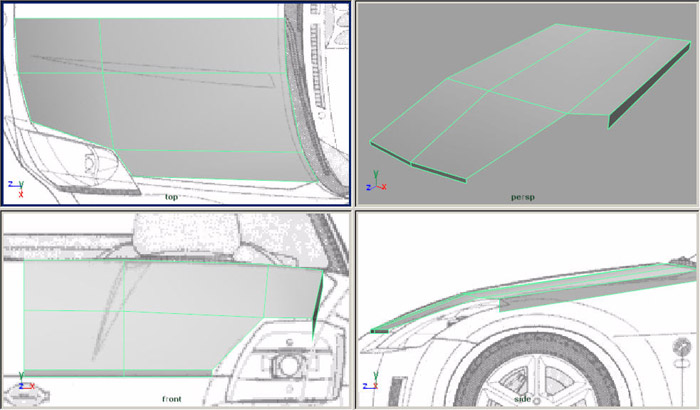
Task: Click the axis indicator in the top view
Action: pos(16,188)
